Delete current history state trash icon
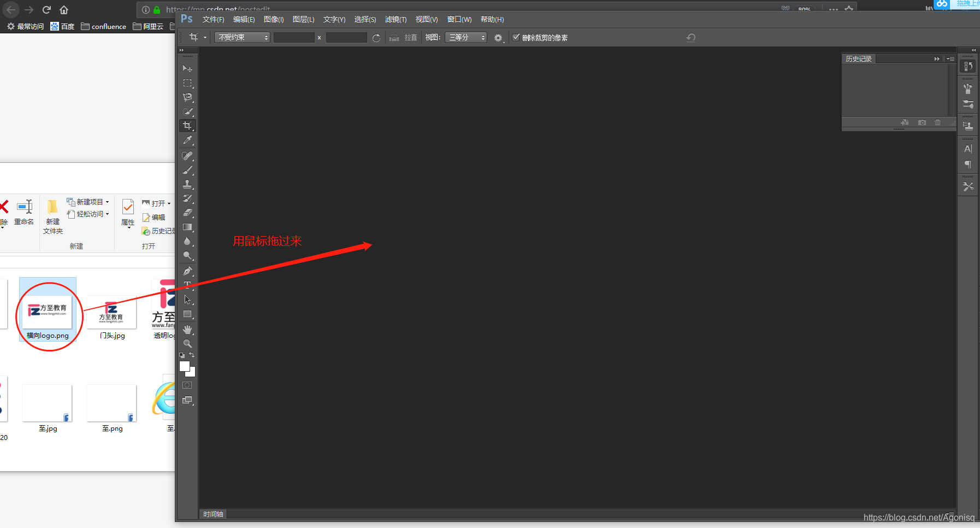This screenshot has height=528, width=980. click(x=938, y=122)
